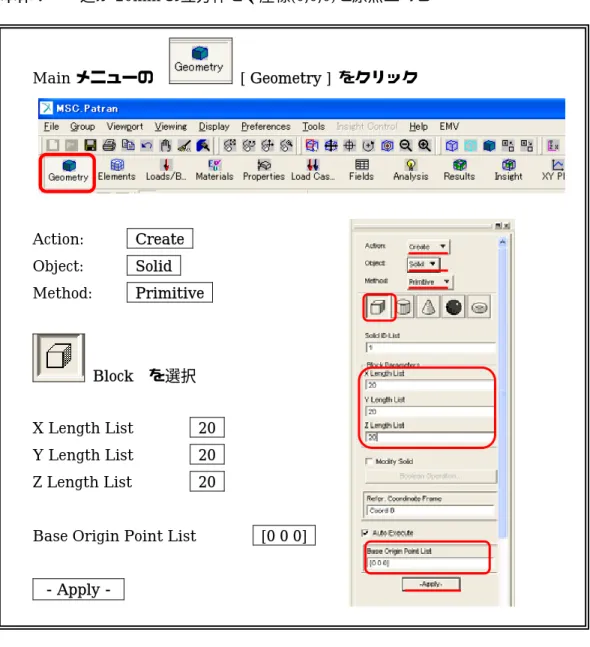This screenshot has width=590, height=647.
Task: Open the Elements application form
Action: pyautogui.click(x=117, y=171)
